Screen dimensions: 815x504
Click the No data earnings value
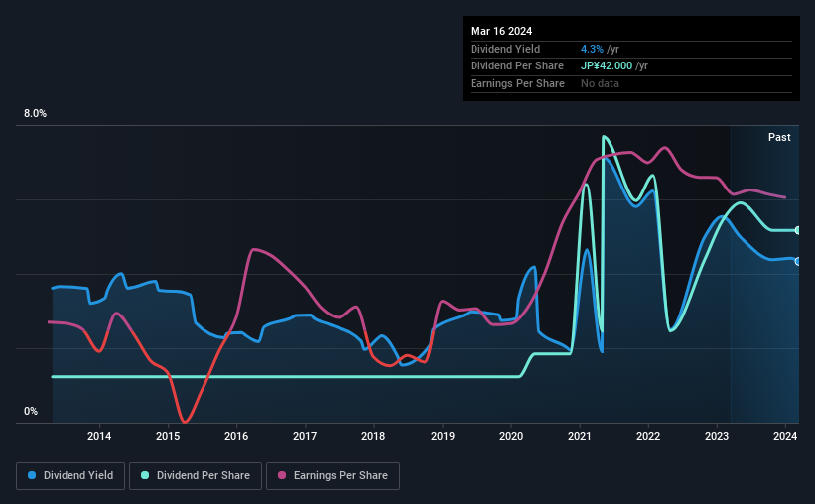tap(600, 83)
